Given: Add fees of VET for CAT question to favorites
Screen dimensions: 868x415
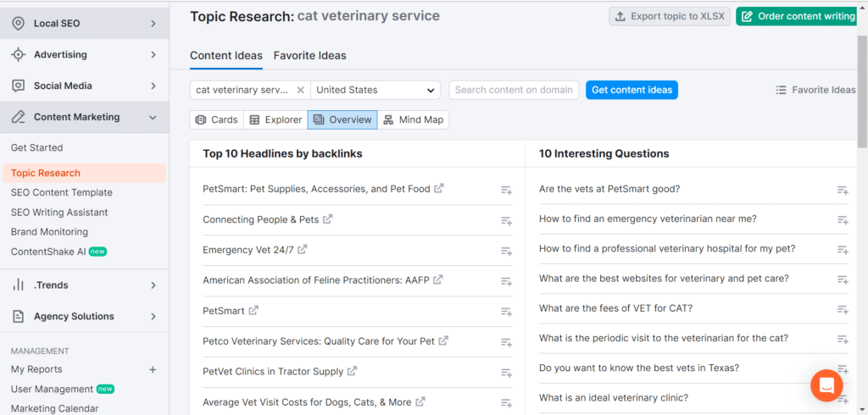Looking at the screenshot, I should [x=843, y=309].
